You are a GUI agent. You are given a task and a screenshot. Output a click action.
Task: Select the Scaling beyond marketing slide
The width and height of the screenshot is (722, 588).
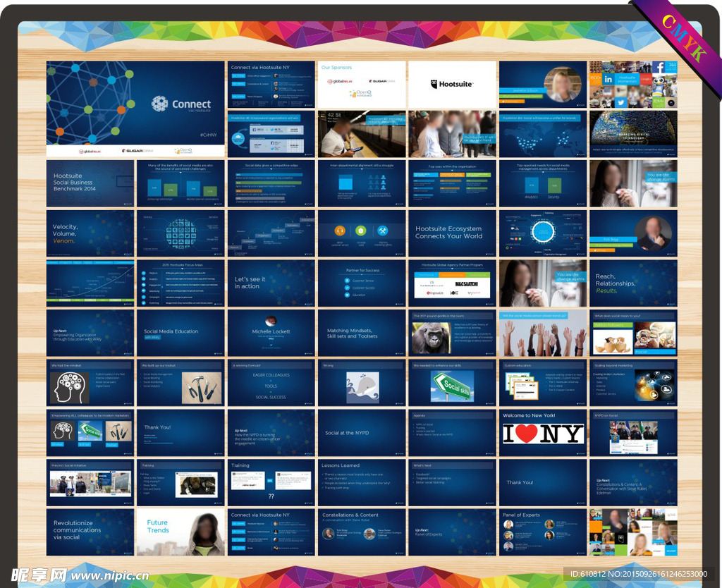(x=633, y=383)
